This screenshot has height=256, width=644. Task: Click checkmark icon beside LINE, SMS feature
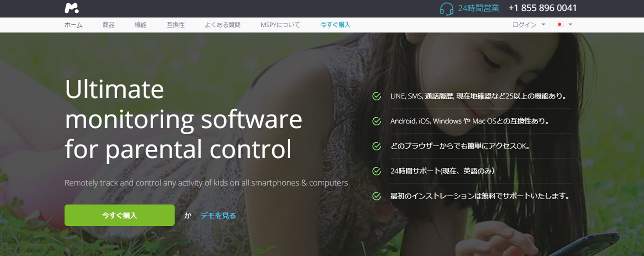(x=377, y=96)
